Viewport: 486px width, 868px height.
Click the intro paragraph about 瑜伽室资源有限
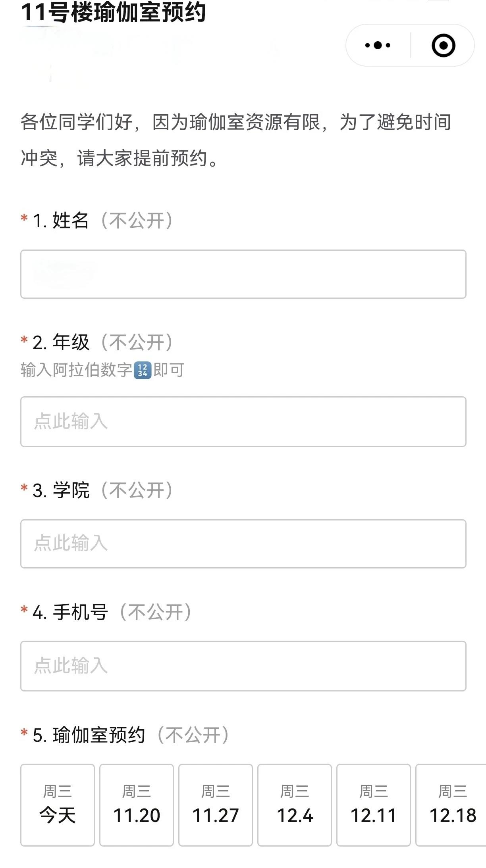click(236, 140)
